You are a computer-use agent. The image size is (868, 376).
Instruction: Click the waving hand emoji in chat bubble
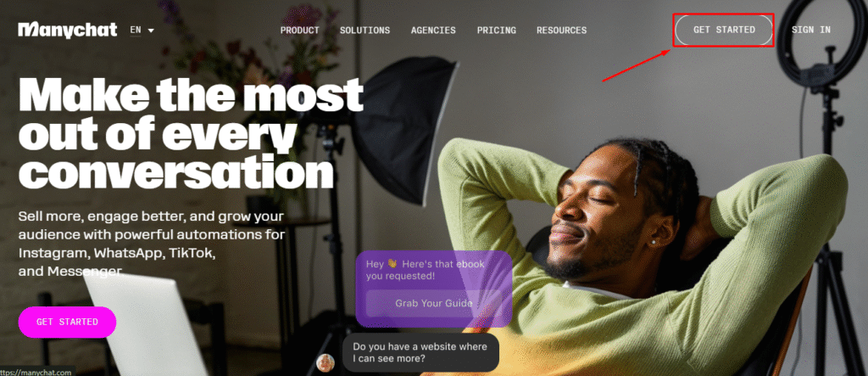pyautogui.click(x=392, y=263)
